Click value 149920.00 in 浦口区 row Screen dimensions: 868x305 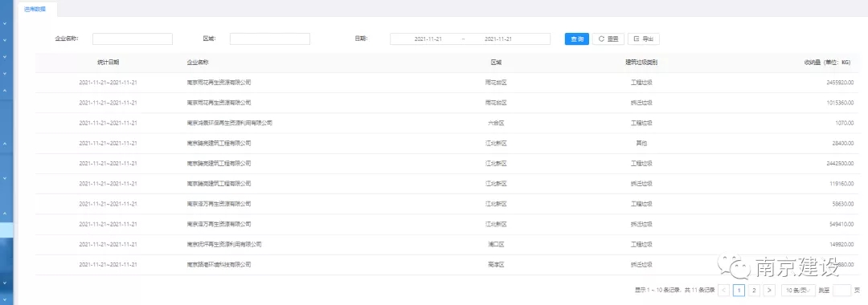click(841, 244)
